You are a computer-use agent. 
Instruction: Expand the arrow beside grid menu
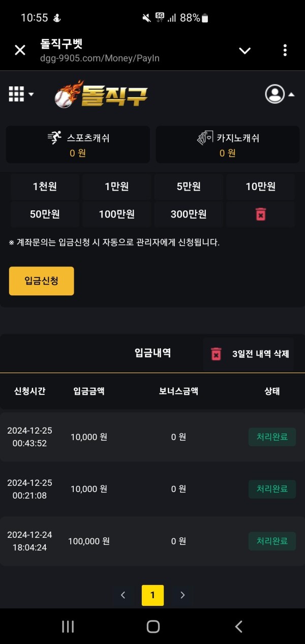31,95
